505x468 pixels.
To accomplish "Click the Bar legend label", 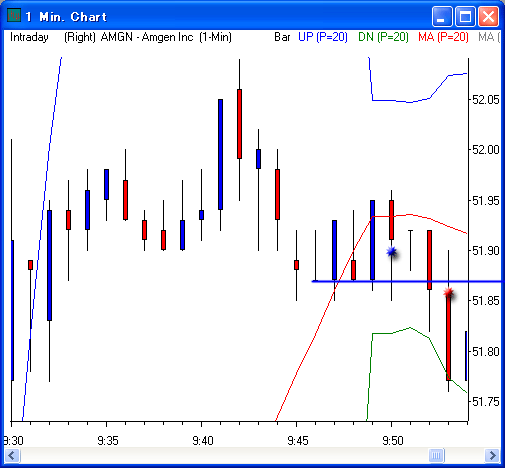I will coord(282,37).
